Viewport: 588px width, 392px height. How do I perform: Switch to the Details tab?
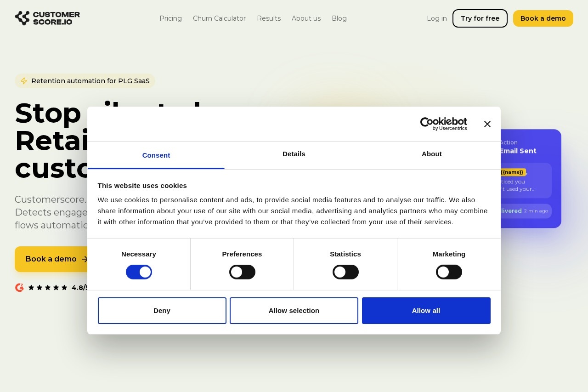pyautogui.click(x=294, y=155)
